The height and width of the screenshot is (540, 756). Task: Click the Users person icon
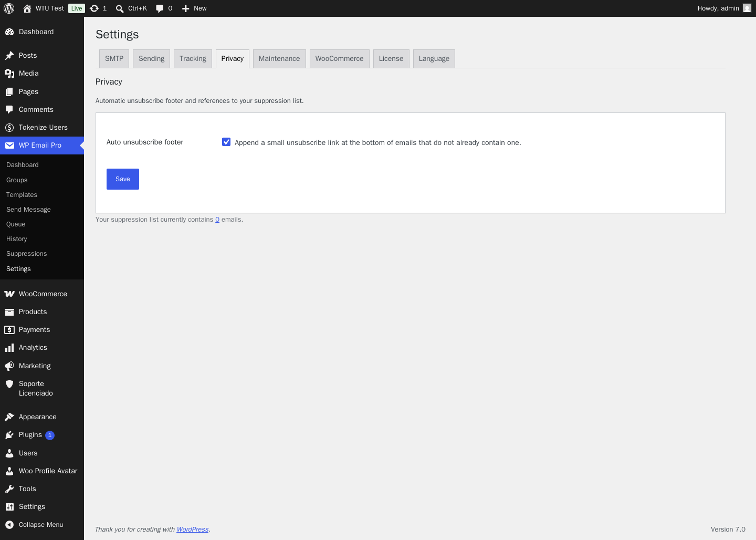click(9, 453)
